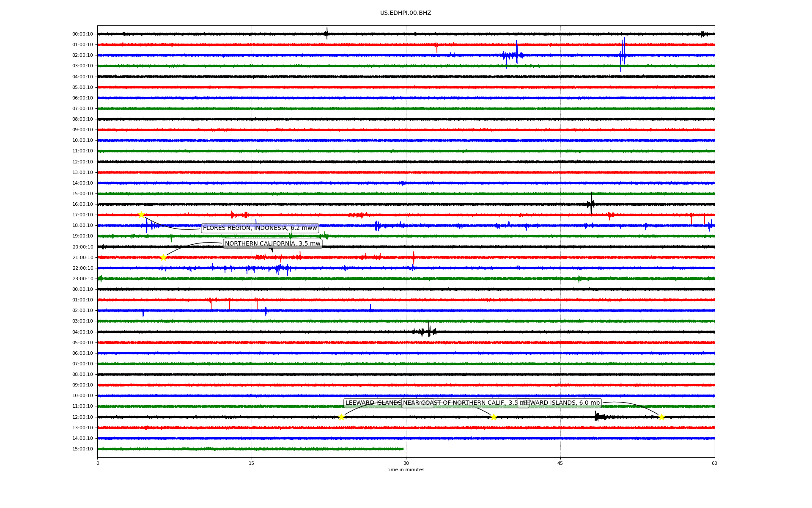Click the 21:00:10 row time label

(82, 258)
